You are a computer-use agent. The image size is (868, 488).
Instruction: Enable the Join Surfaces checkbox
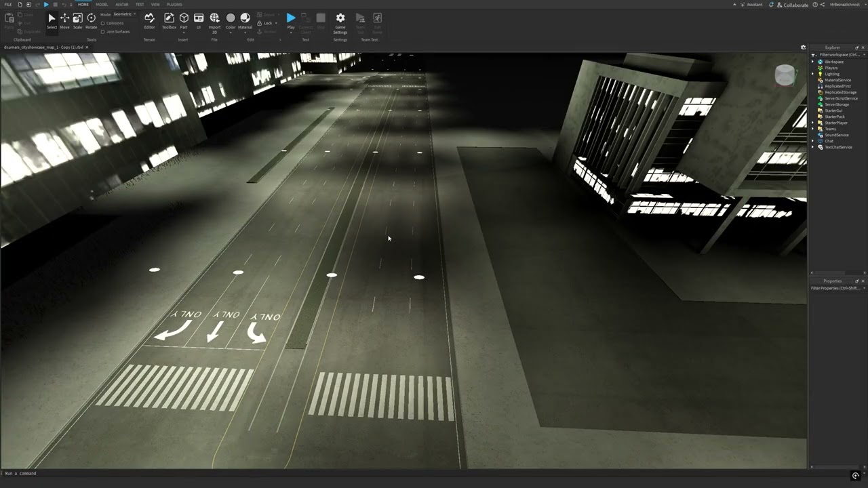pyautogui.click(x=102, y=31)
